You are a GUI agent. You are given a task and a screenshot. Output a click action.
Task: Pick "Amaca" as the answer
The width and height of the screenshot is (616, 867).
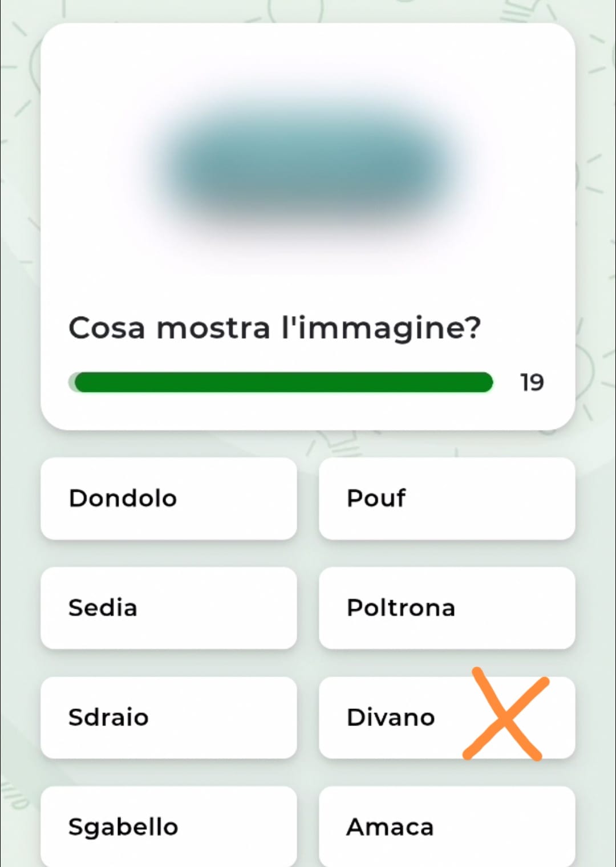447,827
